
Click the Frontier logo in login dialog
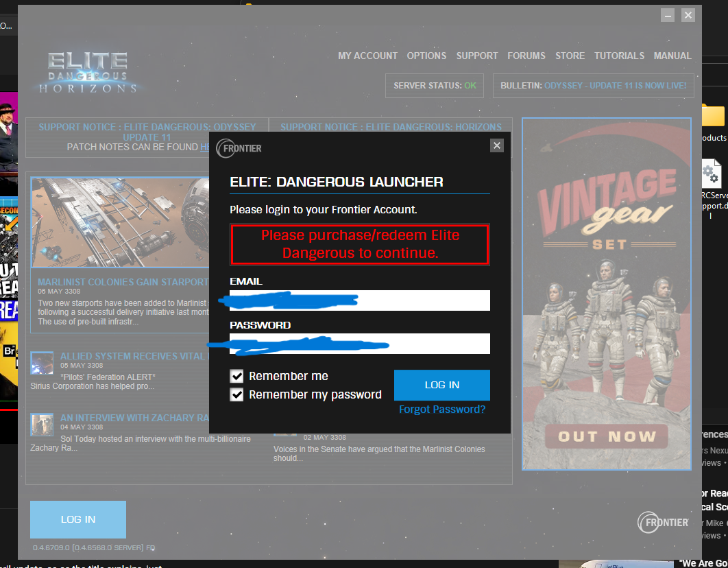tap(239, 148)
